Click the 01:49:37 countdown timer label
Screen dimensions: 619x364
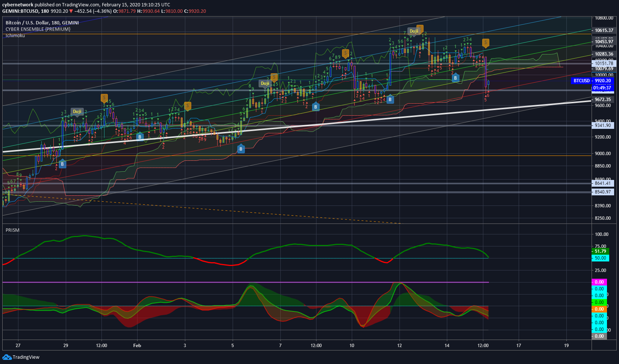point(603,88)
